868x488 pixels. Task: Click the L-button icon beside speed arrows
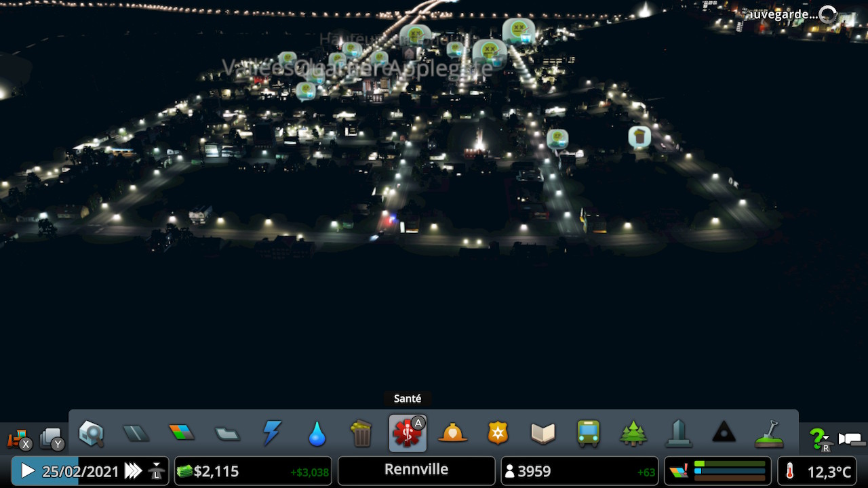pos(157,471)
